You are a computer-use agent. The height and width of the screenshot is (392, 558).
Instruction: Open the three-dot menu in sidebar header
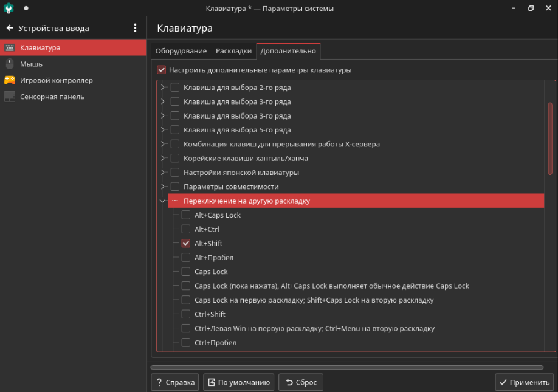tap(135, 28)
